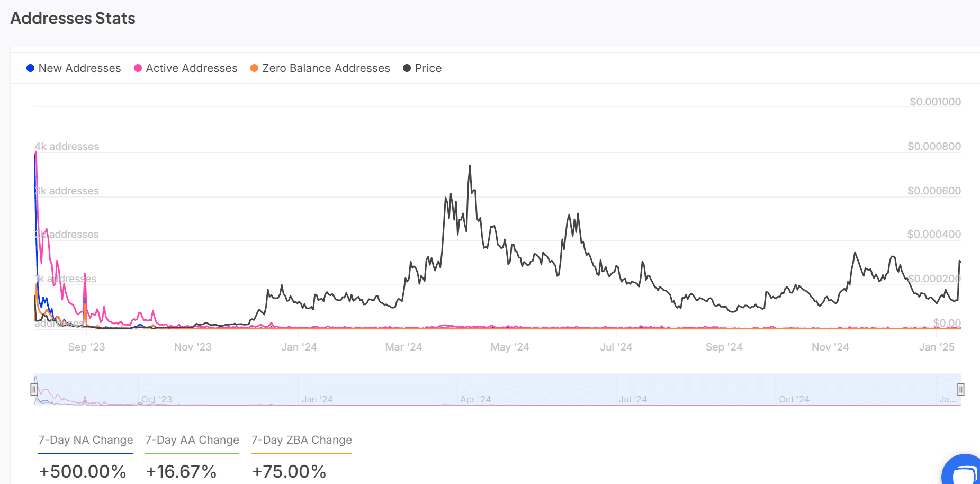
Task: Open the 7-Day ZBA Change tab
Action: [x=302, y=440]
